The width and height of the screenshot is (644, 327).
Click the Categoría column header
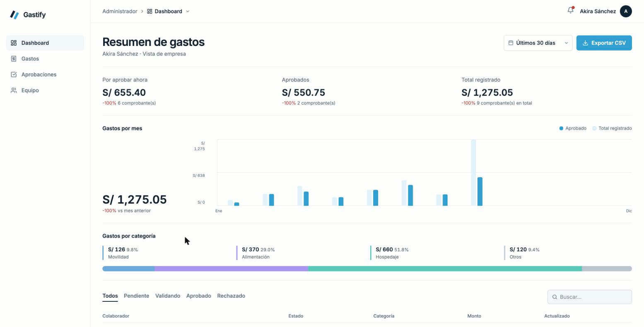384,316
